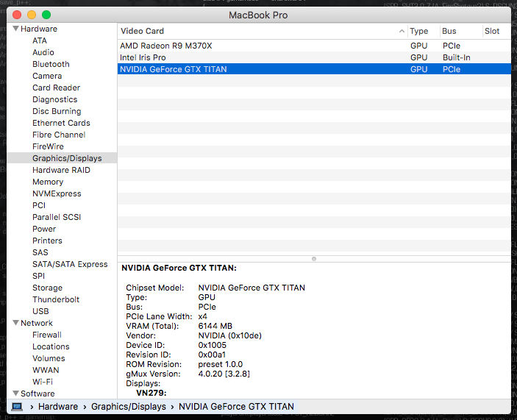Collapse the Hardware section triangle

tap(15, 29)
